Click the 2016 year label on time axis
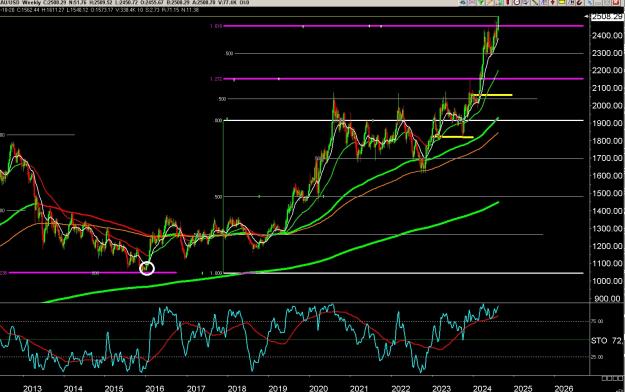The height and width of the screenshot is (392, 625). (x=155, y=388)
